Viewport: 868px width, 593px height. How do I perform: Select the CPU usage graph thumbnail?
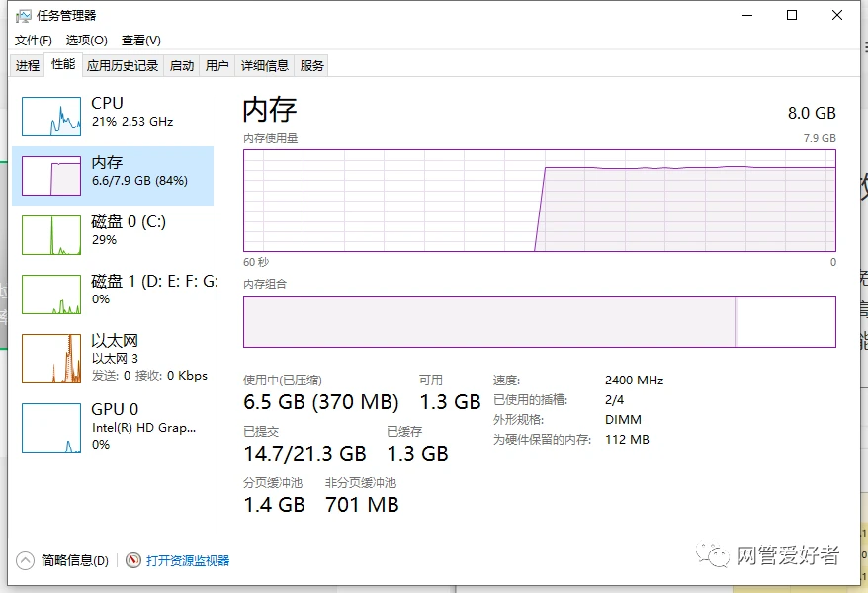click(x=51, y=117)
